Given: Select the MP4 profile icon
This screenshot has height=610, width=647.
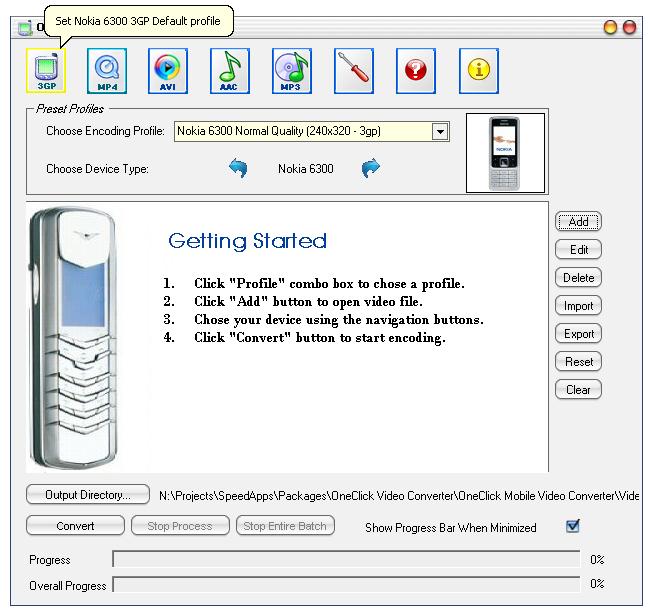Looking at the screenshot, I should 107,71.
